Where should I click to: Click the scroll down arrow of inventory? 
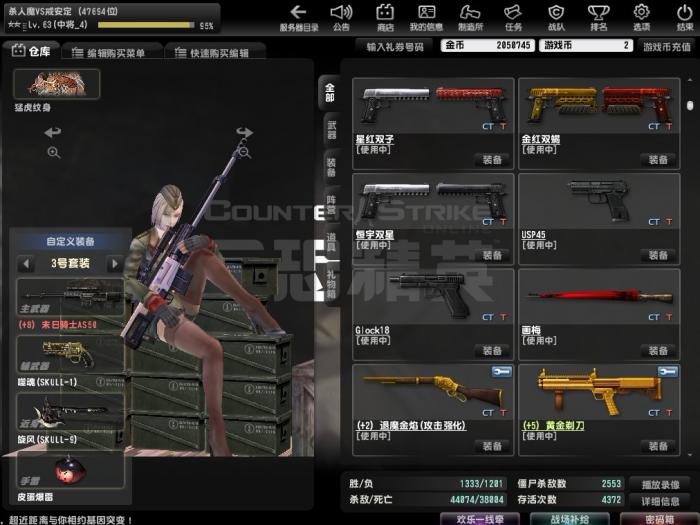(x=690, y=455)
